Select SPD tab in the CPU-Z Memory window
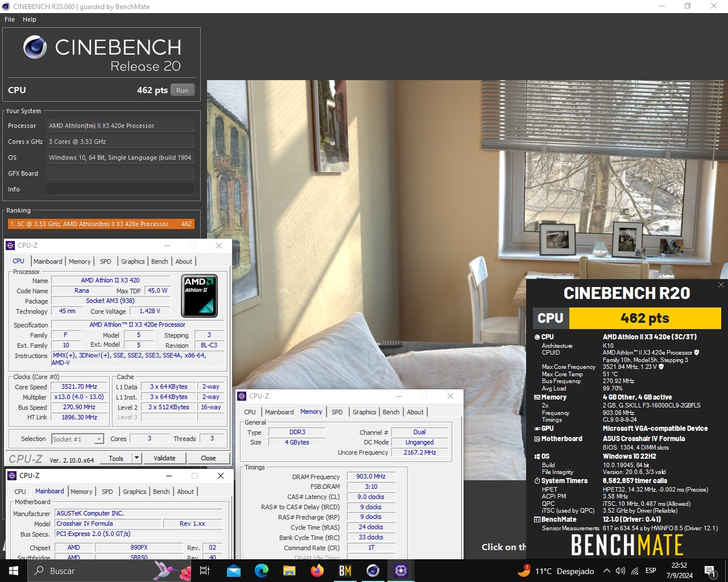Viewport: 728px width, 582px height. [x=337, y=412]
